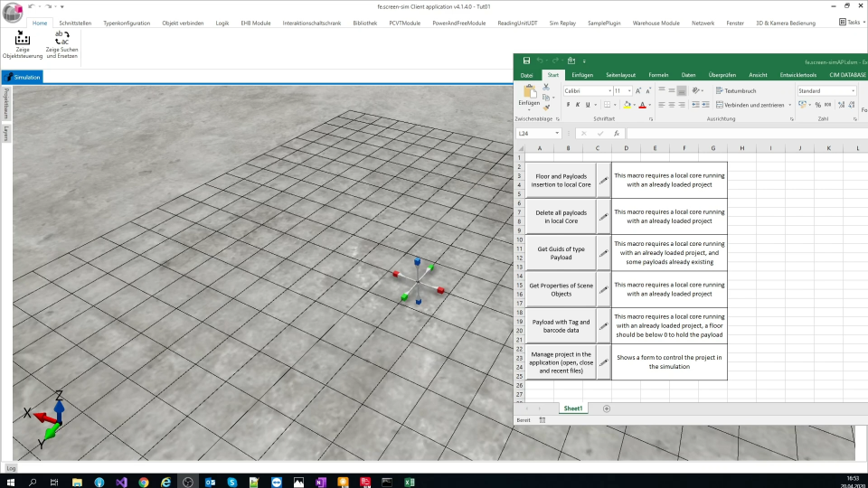
Task: Click the thousands separator icon in Excel
Action: (x=827, y=105)
